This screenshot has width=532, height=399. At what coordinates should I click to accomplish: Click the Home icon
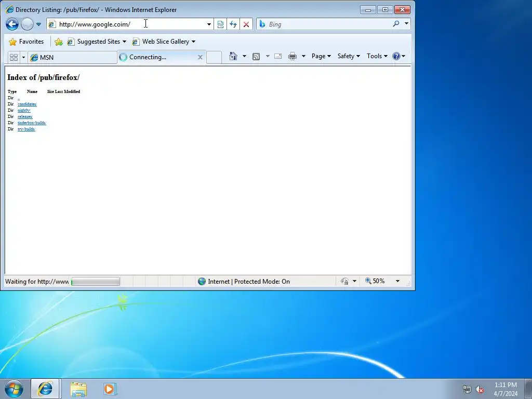pos(233,56)
